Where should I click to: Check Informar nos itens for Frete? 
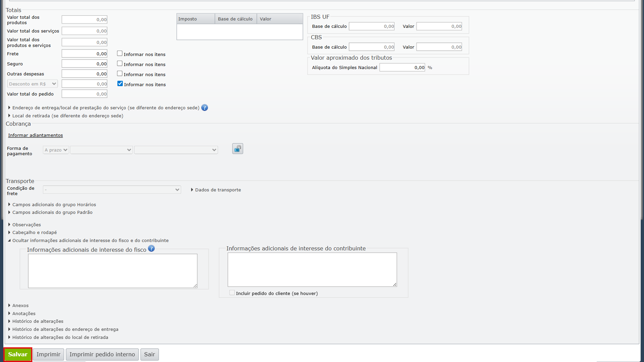point(120,54)
